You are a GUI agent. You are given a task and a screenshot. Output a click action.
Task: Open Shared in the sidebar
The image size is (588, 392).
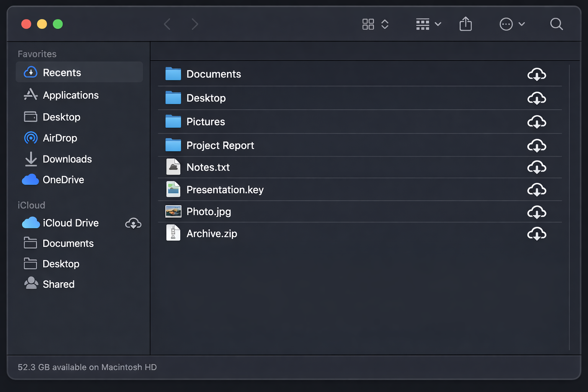[x=79, y=284]
